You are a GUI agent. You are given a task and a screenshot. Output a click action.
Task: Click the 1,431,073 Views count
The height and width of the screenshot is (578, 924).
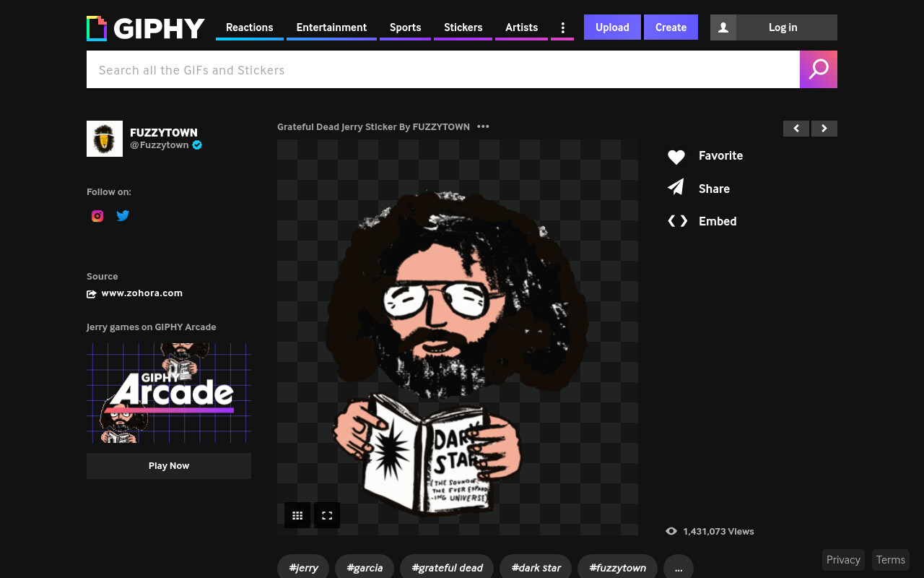point(718,531)
